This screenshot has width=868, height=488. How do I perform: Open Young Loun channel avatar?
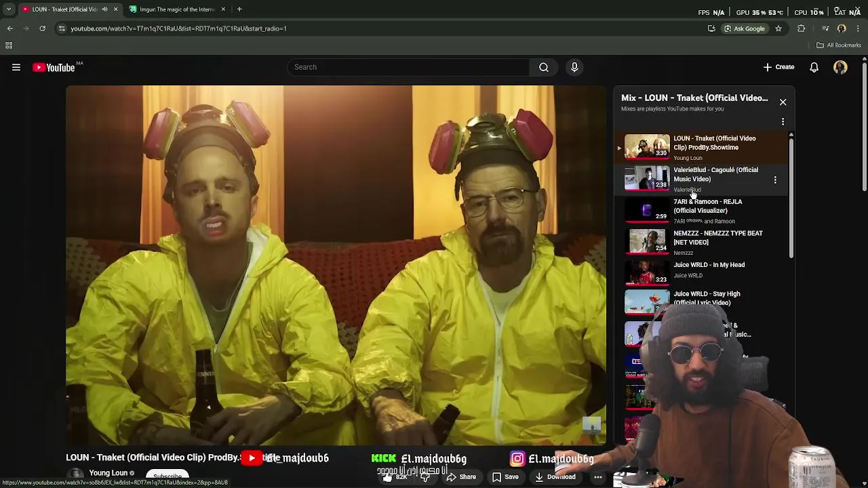(x=76, y=476)
